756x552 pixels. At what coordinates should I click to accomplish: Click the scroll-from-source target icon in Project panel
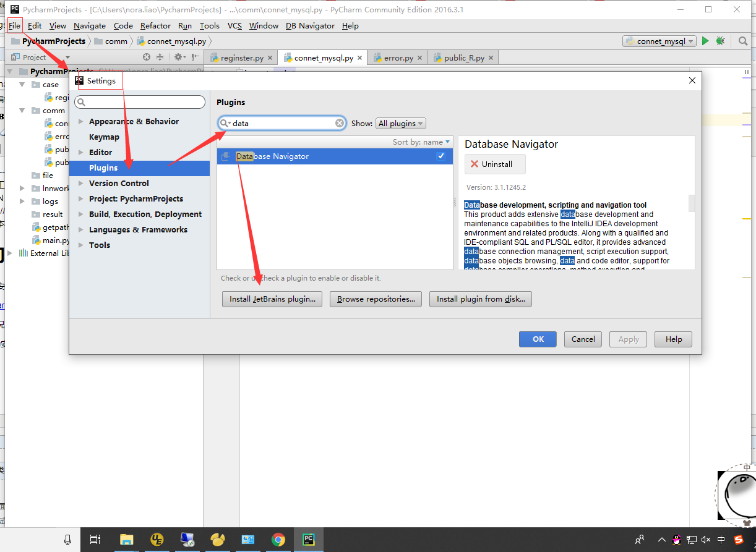147,57
